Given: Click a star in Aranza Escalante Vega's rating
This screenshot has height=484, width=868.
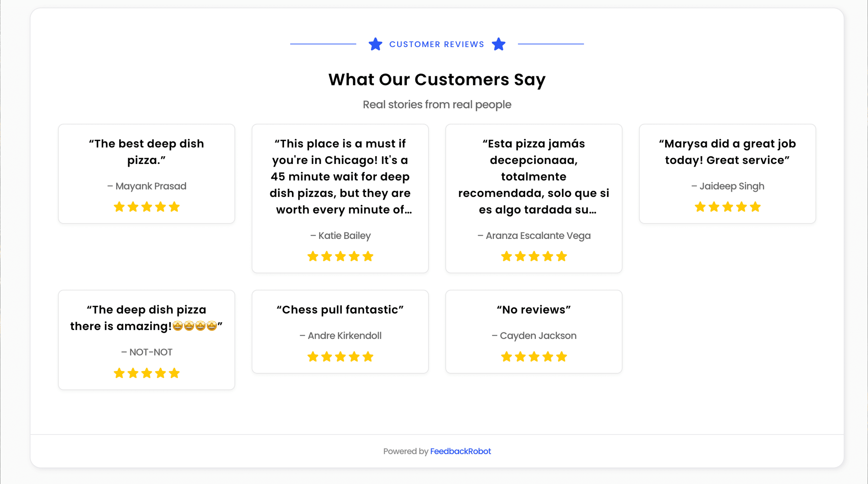Looking at the screenshot, I should point(534,256).
